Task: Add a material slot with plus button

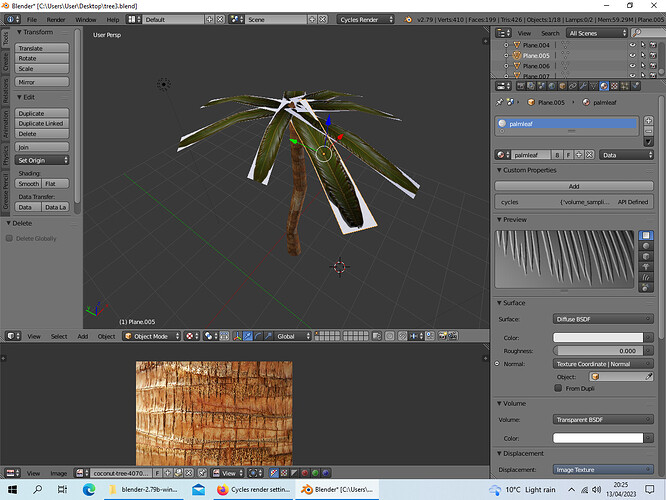Action: click(648, 121)
